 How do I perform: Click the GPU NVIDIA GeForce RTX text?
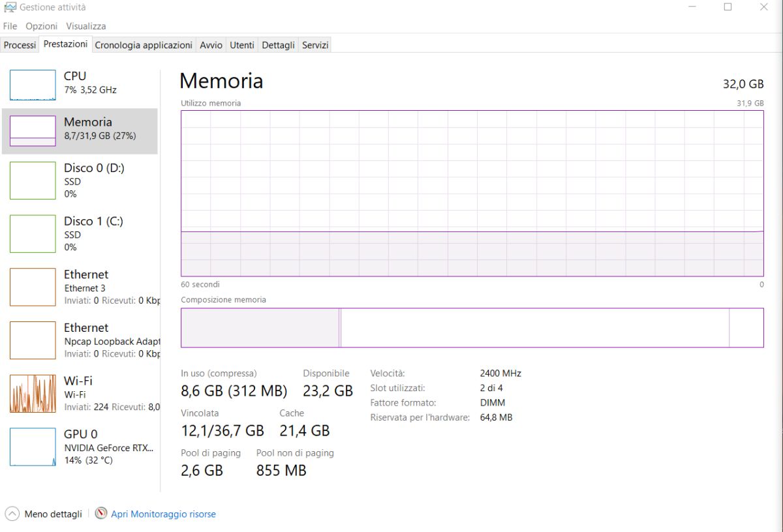(109, 448)
